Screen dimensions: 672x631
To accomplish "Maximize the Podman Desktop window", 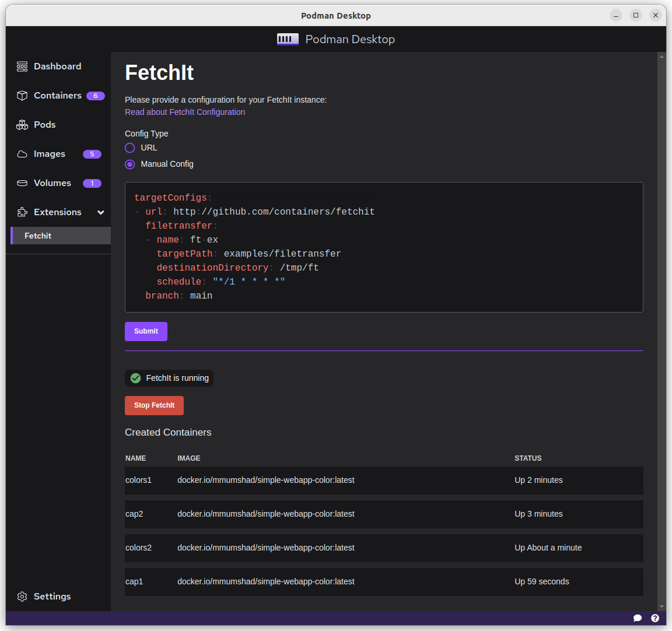I will [636, 15].
